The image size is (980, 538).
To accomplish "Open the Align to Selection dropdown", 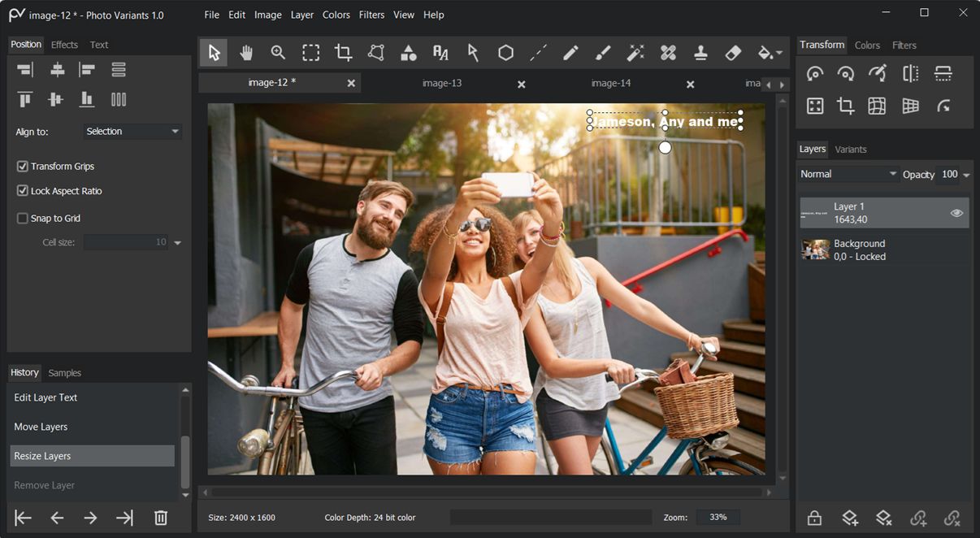I will pos(132,132).
